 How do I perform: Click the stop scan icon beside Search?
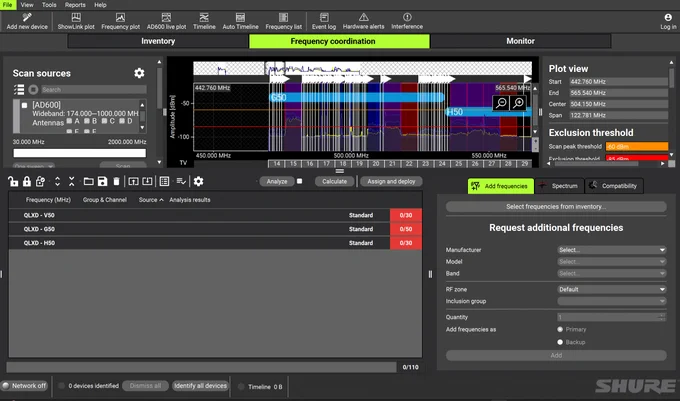(33, 90)
